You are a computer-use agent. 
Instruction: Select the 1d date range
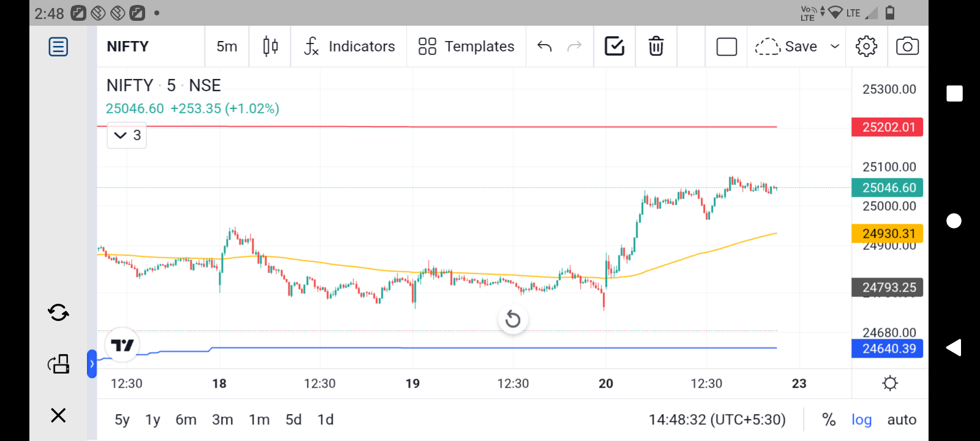click(325, 420)
